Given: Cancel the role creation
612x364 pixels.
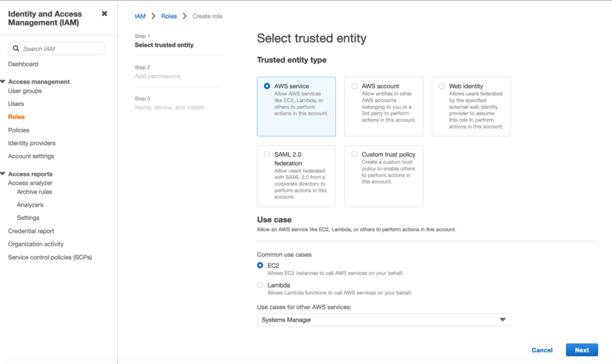Looking at the screenshot, I should pos(541,350).
